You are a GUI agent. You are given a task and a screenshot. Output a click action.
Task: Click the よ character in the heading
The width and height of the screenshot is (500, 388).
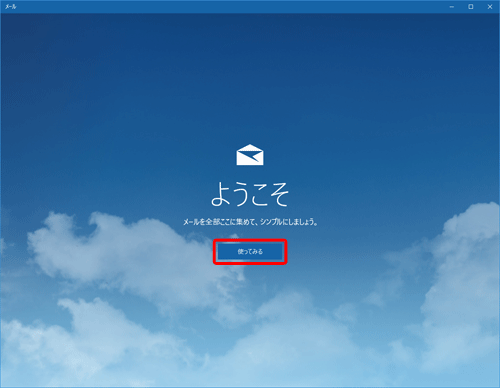(x=221, y=194)
